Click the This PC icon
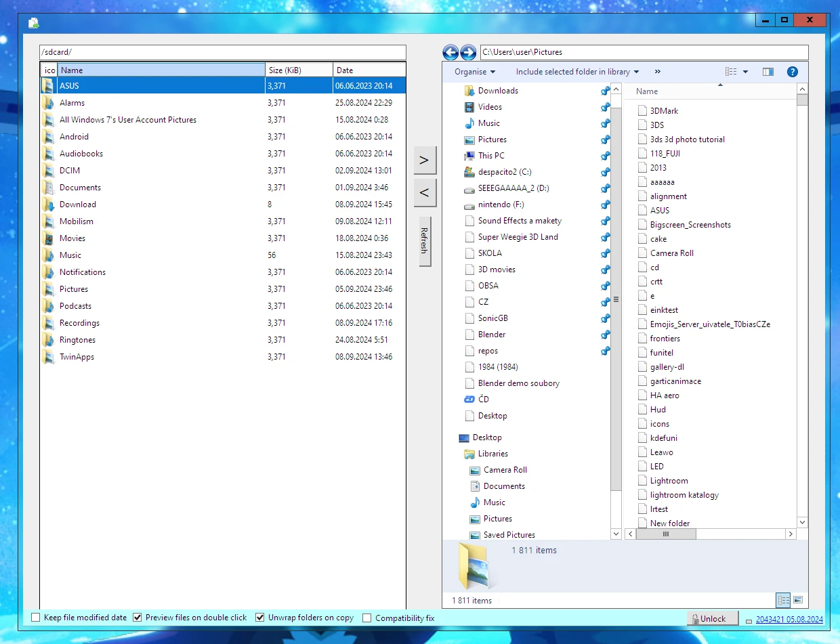 pos(469,156)
